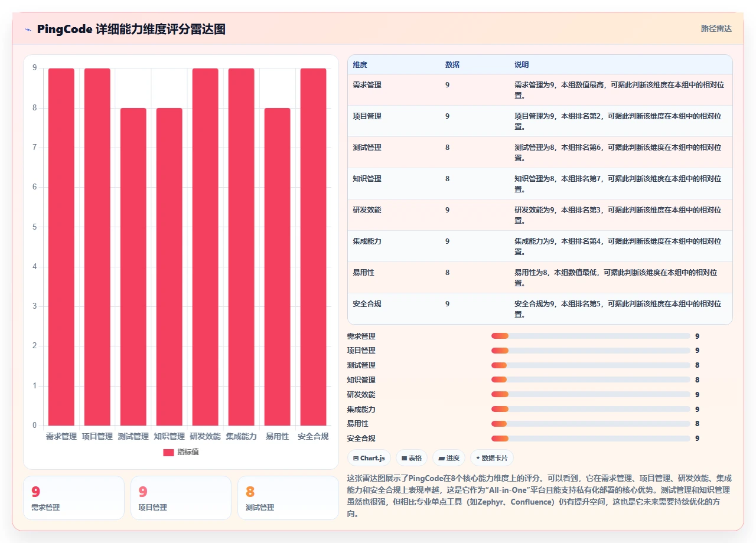Screen dimensions: 756x543
Task: Click the 研发效能 bar in the chart
Action: tap(206, 247)
